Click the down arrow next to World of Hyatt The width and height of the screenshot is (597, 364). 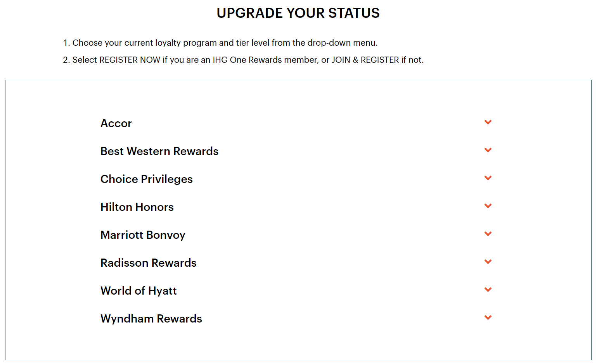pyautogui.click(x=488, y=290)
